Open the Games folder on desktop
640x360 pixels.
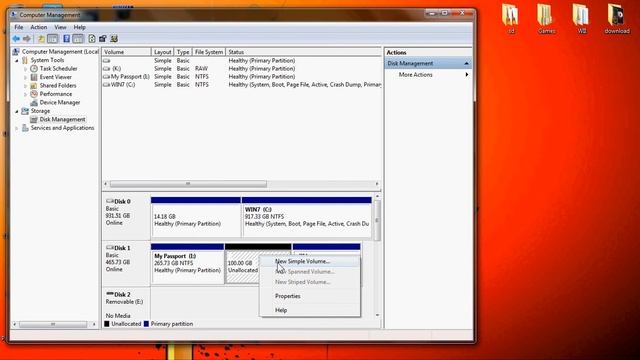546,18
